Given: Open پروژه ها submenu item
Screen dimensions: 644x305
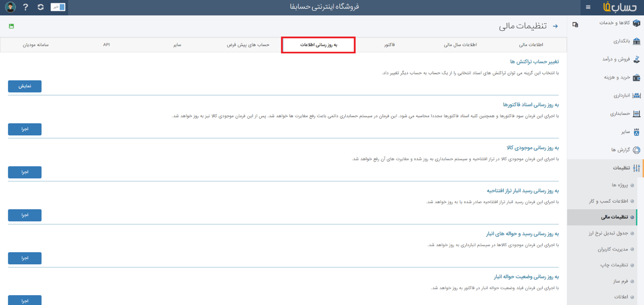Looking at the screenshot, I should click(621, 185).
